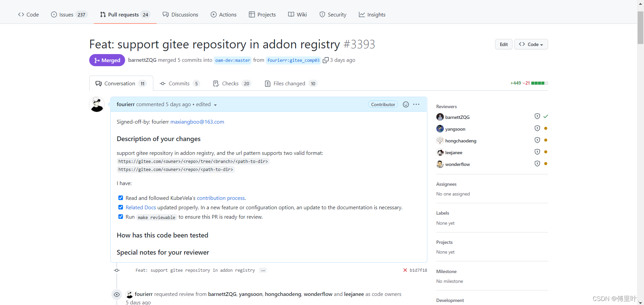
Task: Switch to the Checks tab
Action: 232,83
